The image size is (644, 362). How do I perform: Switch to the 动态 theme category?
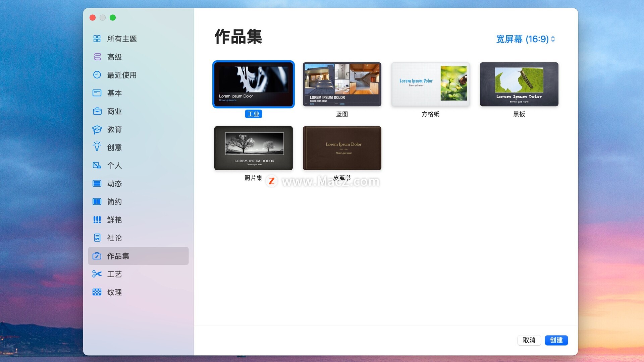tap(114, 184)
